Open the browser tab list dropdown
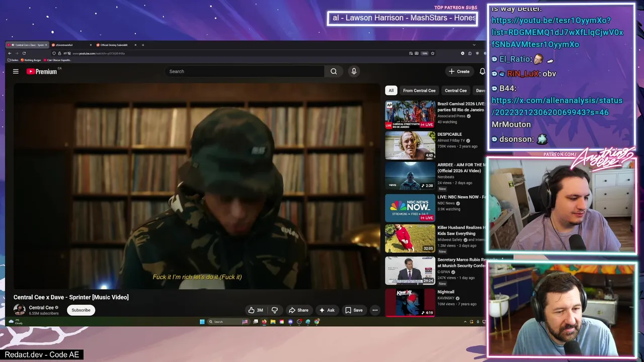Screen dimensions: 644x362 [473, 45]
